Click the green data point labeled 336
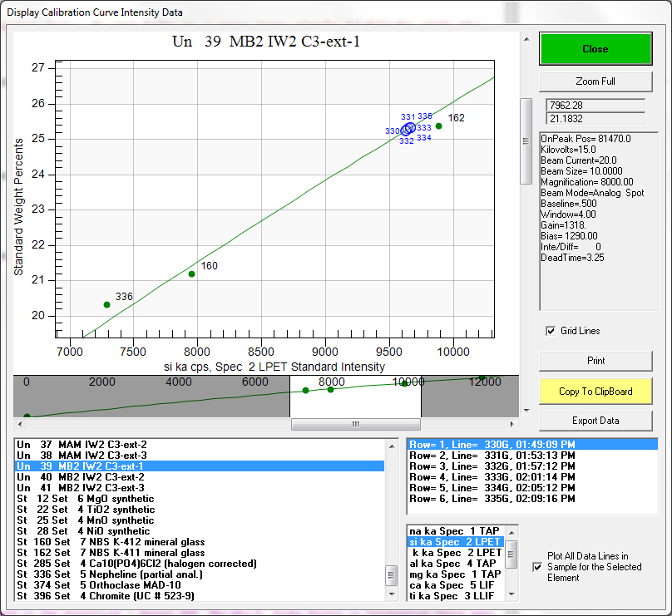Screen dimensions: 672x616 (106, 304)
